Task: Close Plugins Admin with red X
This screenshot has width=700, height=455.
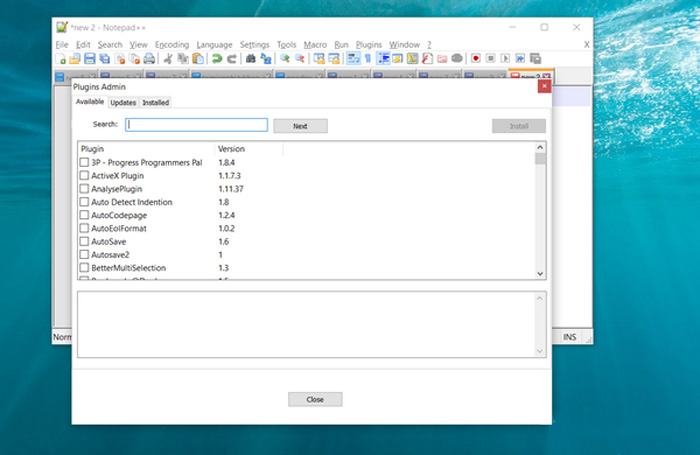Action: point(544,86)
